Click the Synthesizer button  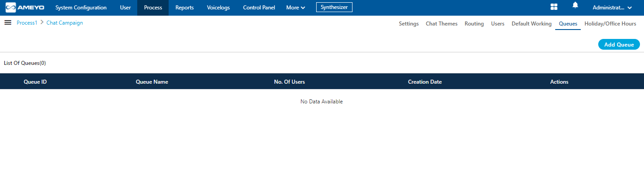click(x=334, y=7)
